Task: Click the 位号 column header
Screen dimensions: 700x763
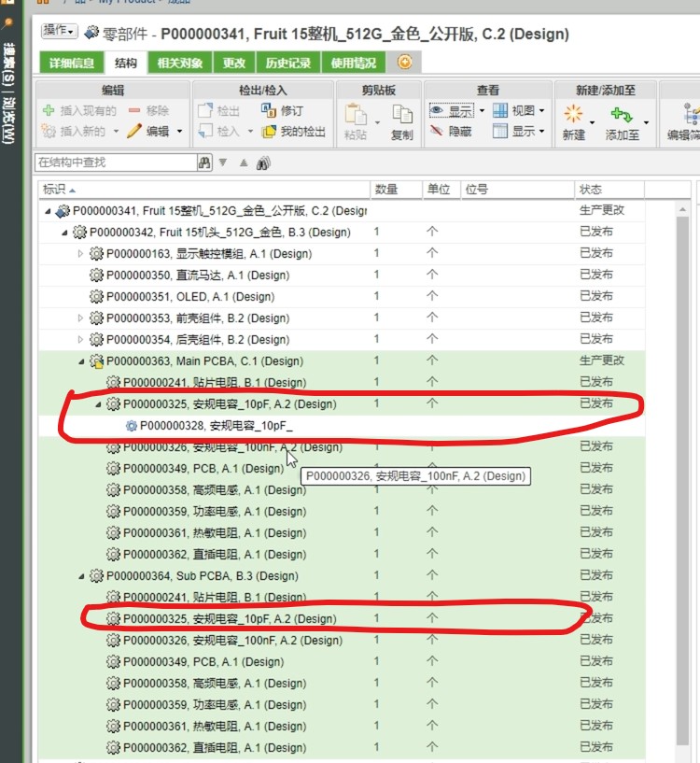Action: pos(518,190)
